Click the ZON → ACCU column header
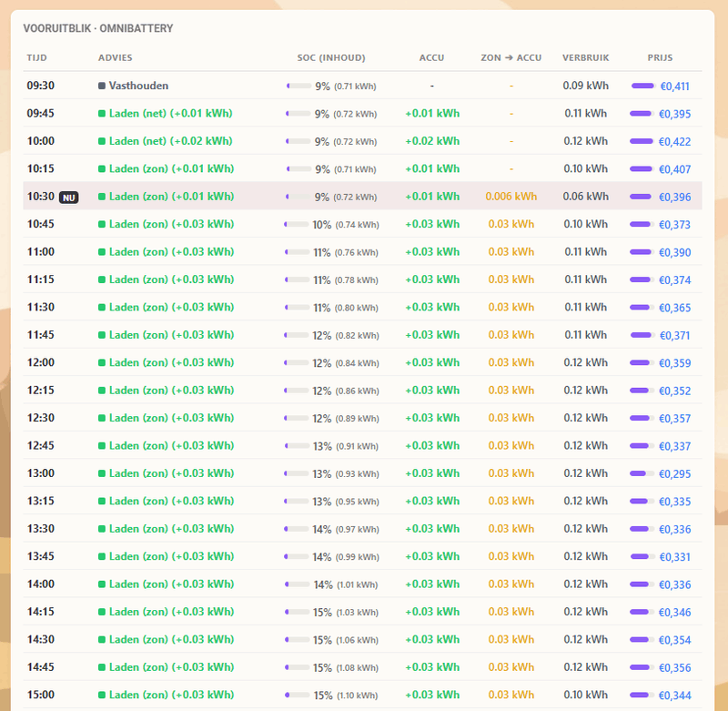 click(511, 57)
